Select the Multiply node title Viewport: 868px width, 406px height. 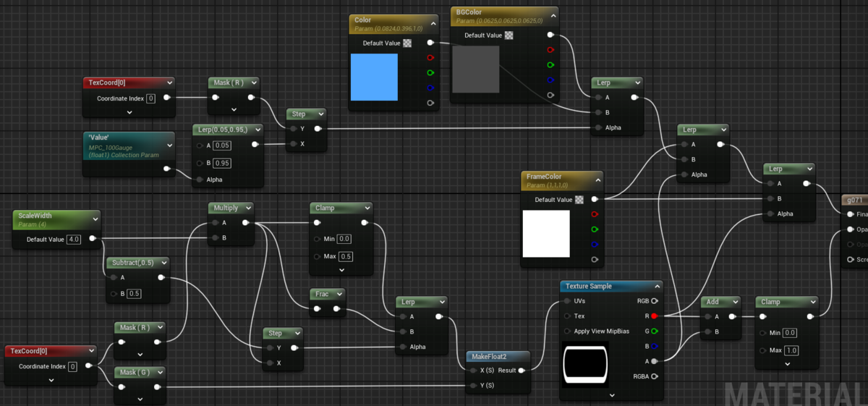click(225, 208)
